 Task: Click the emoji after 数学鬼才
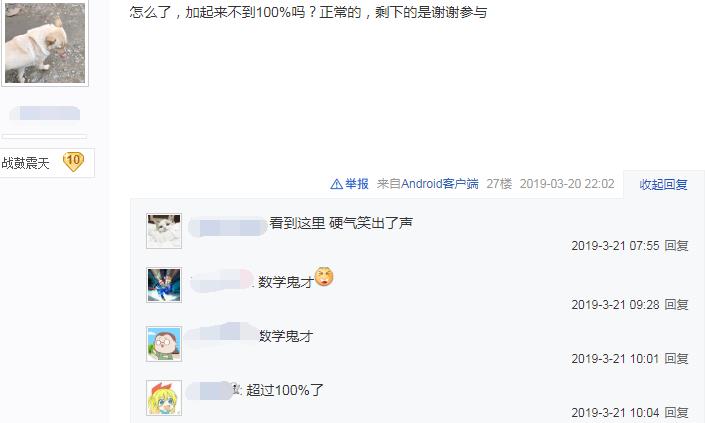pyautogui.click(x=324, y=276)
